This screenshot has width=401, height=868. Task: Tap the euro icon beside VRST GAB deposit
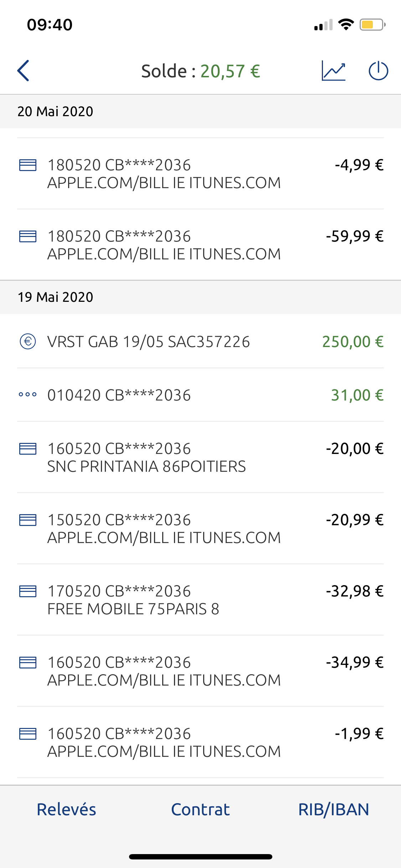coord(28,341)
